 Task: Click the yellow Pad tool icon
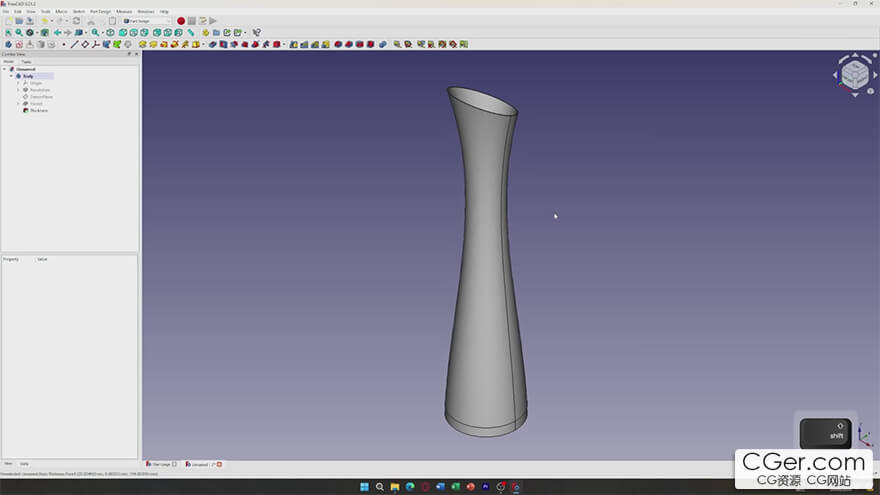click(x=143, y=44)
